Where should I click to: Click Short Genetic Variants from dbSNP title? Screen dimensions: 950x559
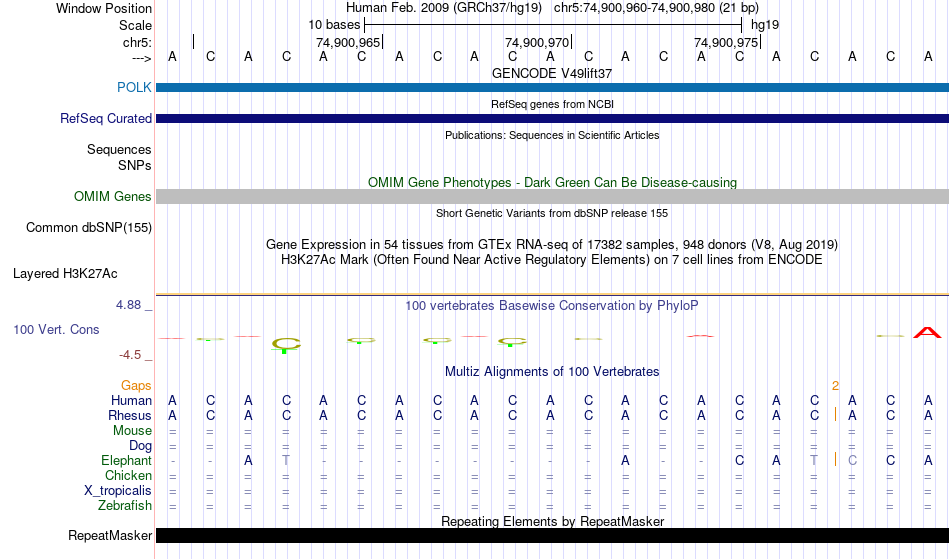[552, 213]
